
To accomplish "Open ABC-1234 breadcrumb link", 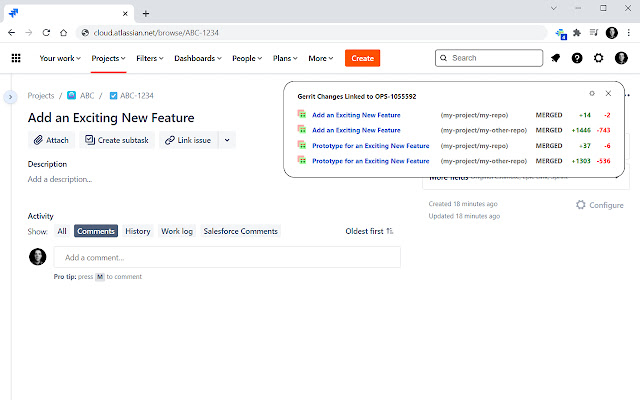I will (x=137, y=96).
